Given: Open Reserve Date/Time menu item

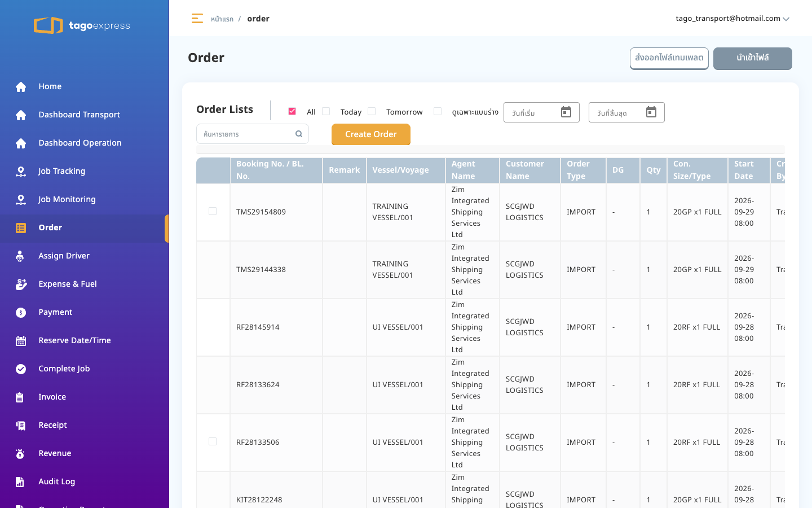Looking at the screenshot, I should 85,340.
